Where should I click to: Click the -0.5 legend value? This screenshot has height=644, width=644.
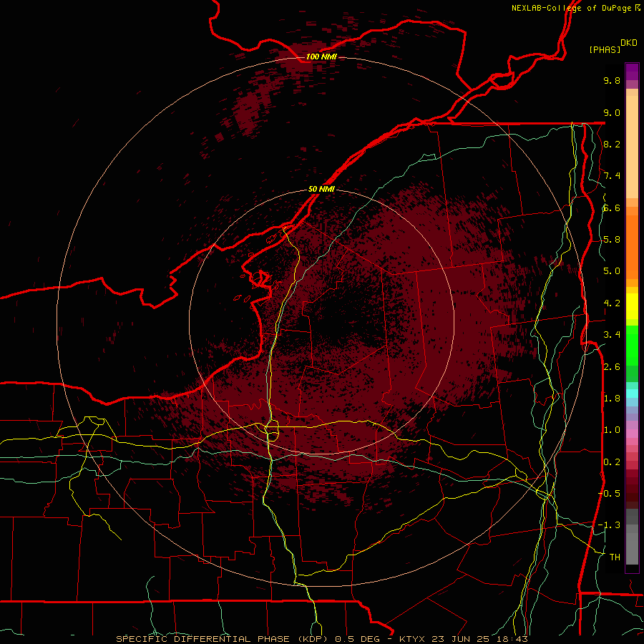(x=609, y=493)
